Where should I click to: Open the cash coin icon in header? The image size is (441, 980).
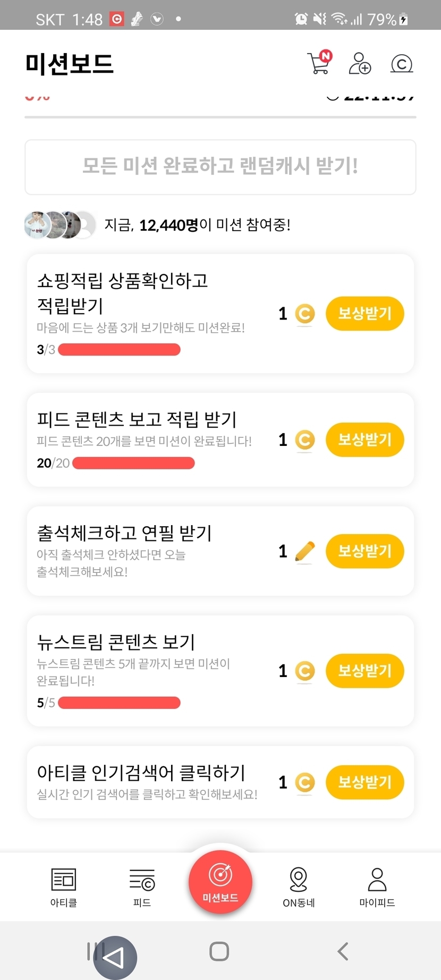[x=402, y=64]
